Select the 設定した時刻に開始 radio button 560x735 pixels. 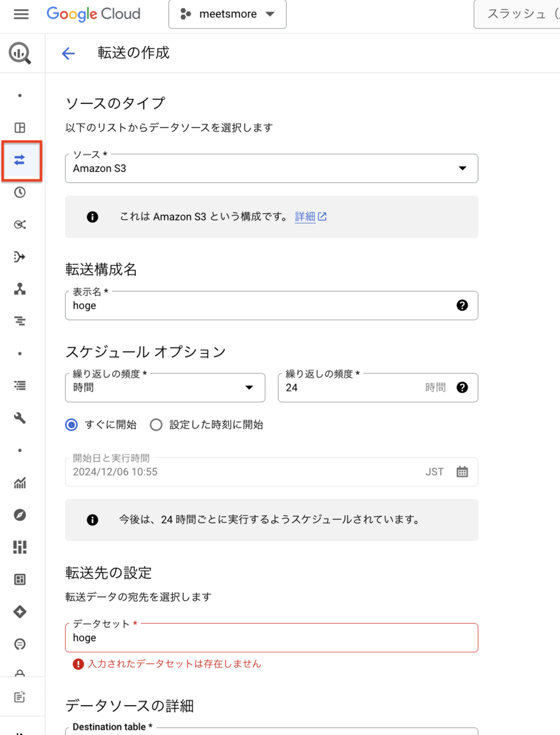[156, 424]
